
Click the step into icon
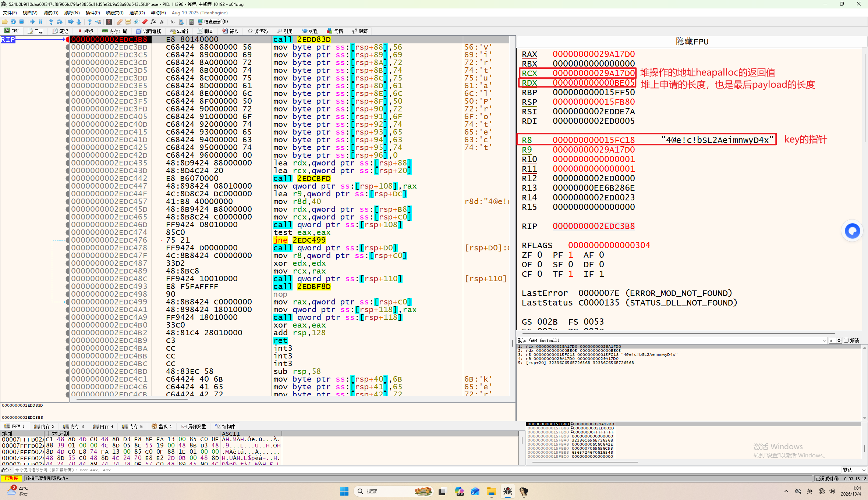pyautogui.click(x=51, y=22)
